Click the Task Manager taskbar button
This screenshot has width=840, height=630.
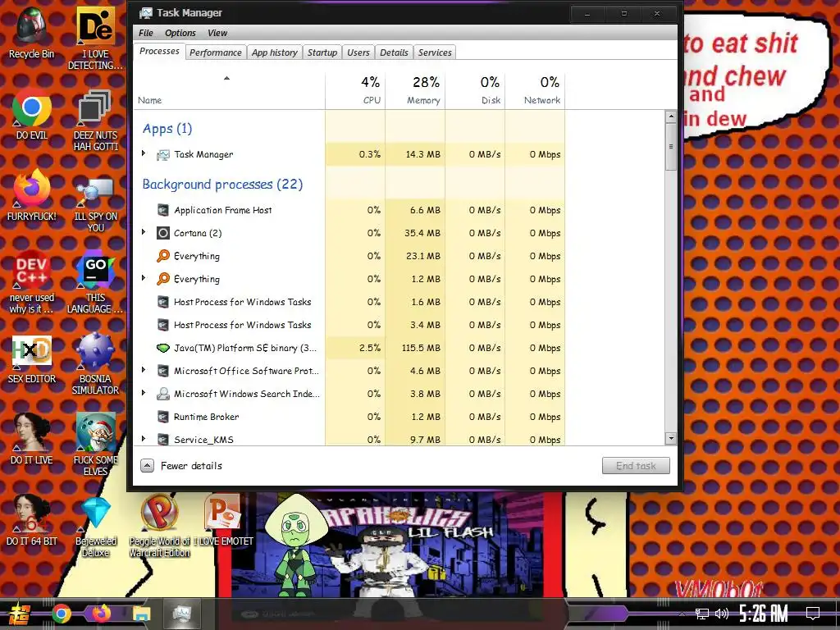click(181, 614)
